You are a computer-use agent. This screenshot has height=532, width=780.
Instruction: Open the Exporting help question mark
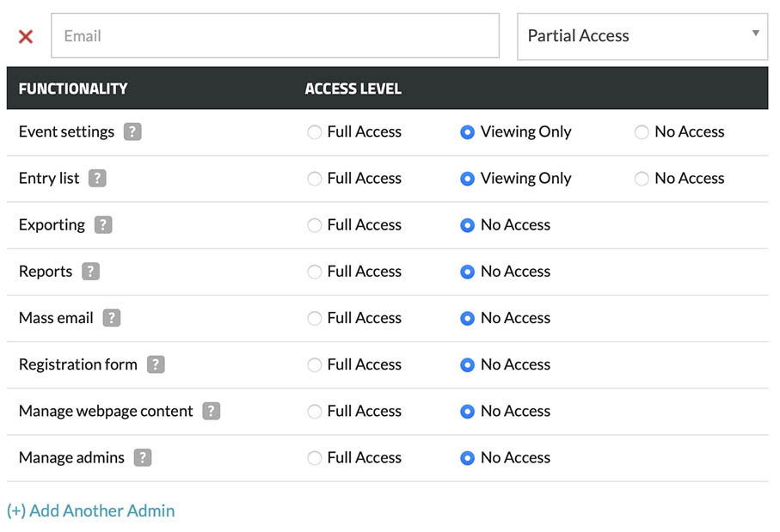pos(103,225)
